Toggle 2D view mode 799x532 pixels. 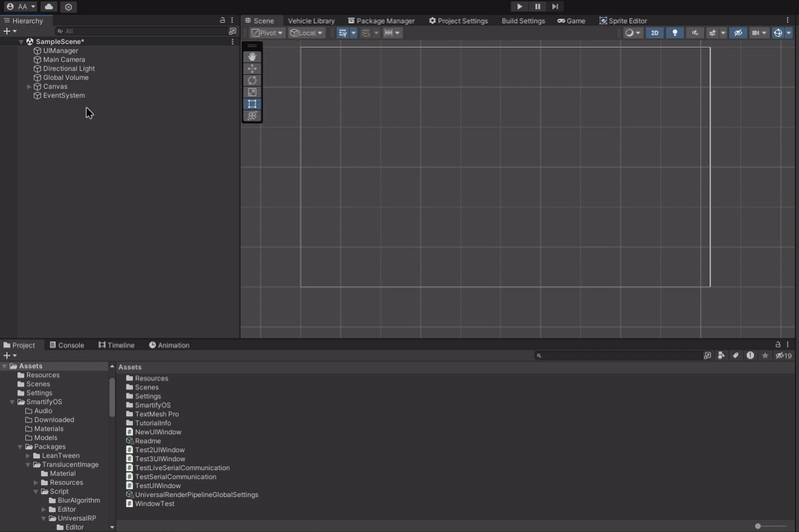coord(655,33)
